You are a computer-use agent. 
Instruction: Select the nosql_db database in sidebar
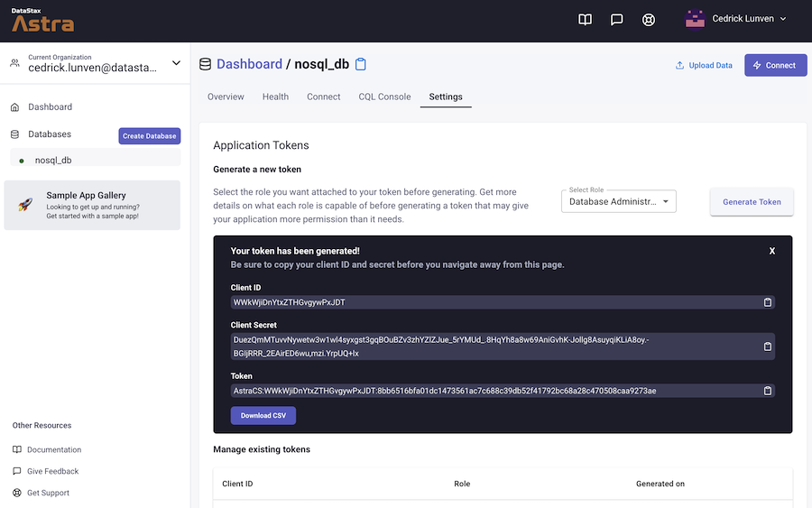pyautogui.click(x=96, y=159)
